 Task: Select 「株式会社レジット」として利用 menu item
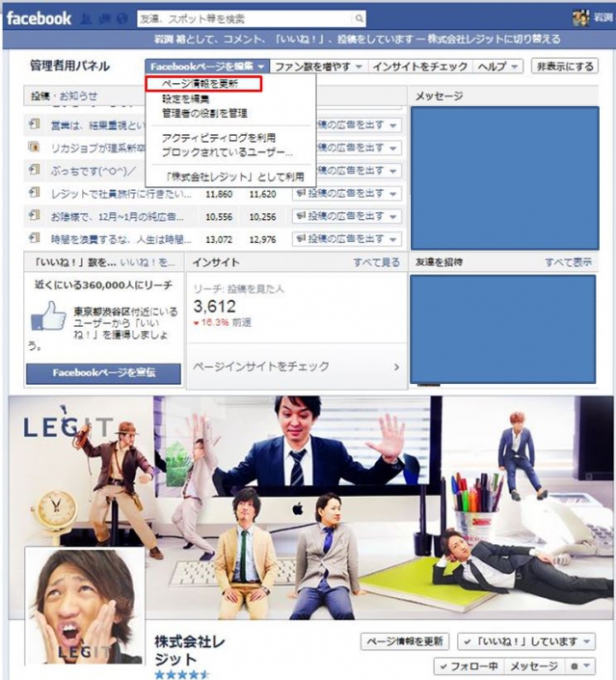click(x=234, y=177)
